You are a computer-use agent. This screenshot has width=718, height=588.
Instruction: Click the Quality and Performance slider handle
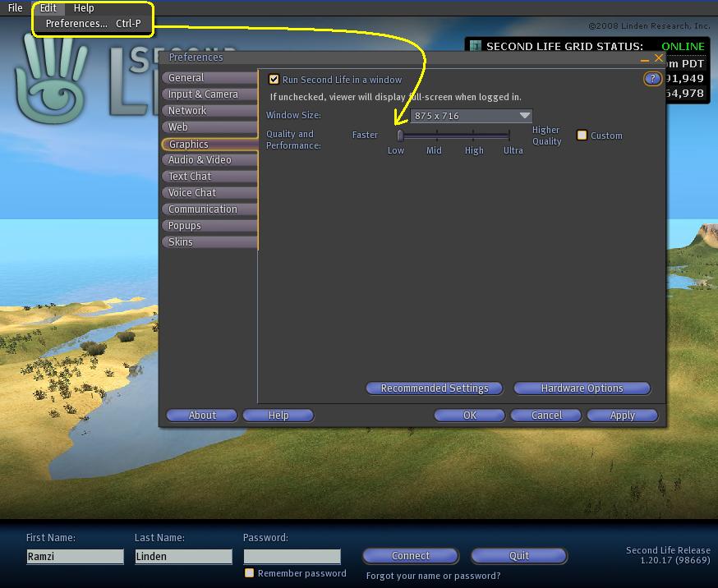400,136
